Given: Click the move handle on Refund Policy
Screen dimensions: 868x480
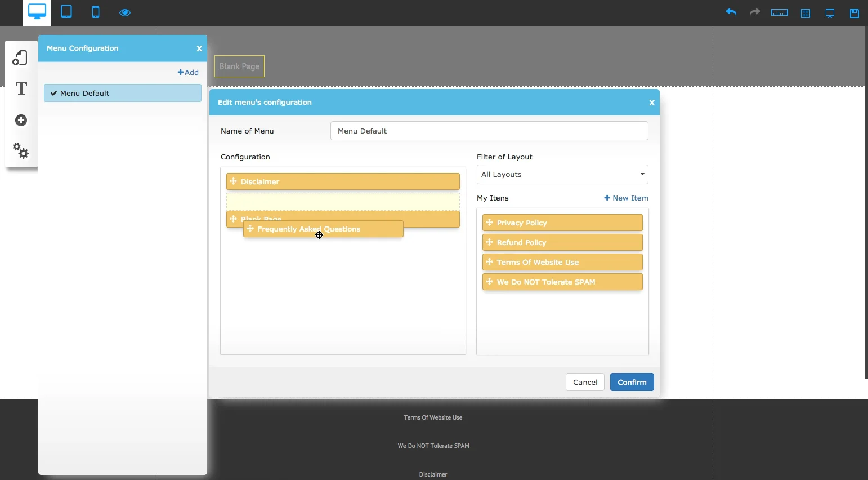Looking at the screenshot, I should [490, 242].
